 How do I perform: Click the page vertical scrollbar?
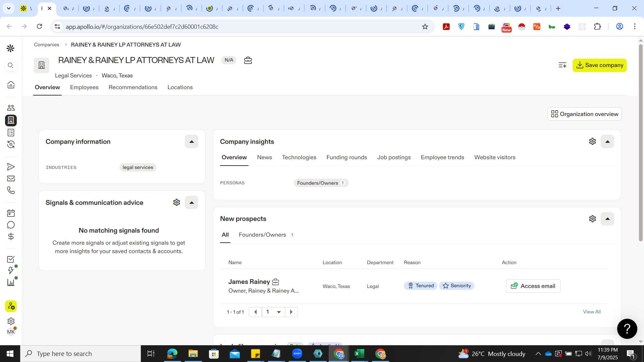point(640,143)
